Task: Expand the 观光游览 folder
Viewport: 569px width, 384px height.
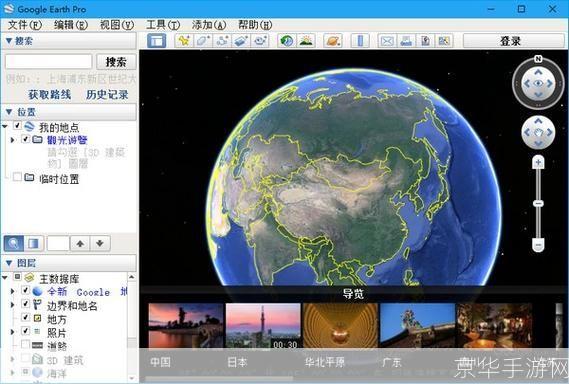Action: point(12,140)
